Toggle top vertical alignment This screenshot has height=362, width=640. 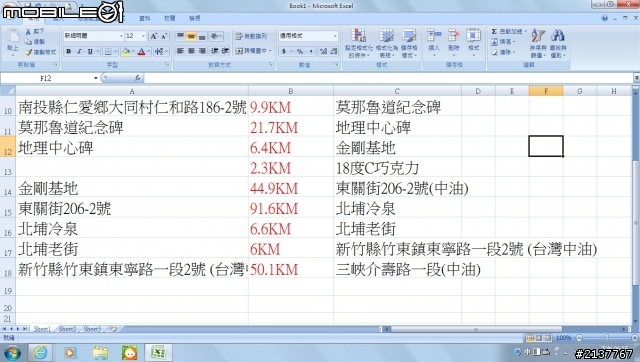(180, 36)
